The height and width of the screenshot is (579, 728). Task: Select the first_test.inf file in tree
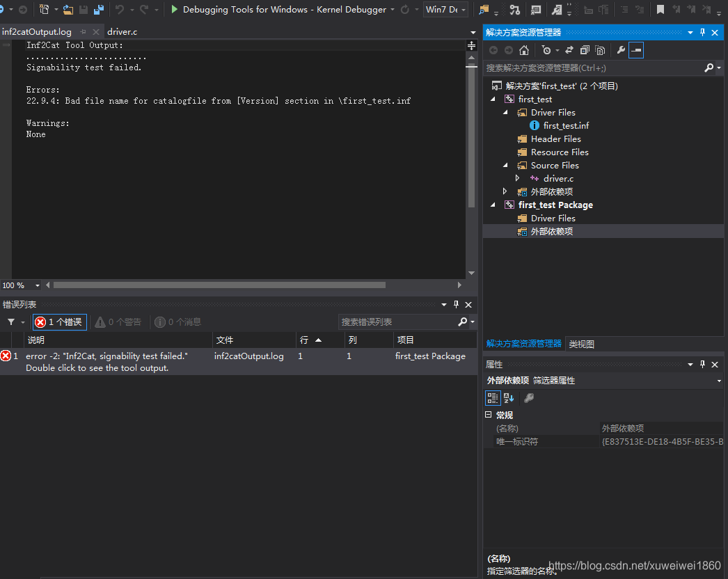pyautogui.click(x=566, y=125)
